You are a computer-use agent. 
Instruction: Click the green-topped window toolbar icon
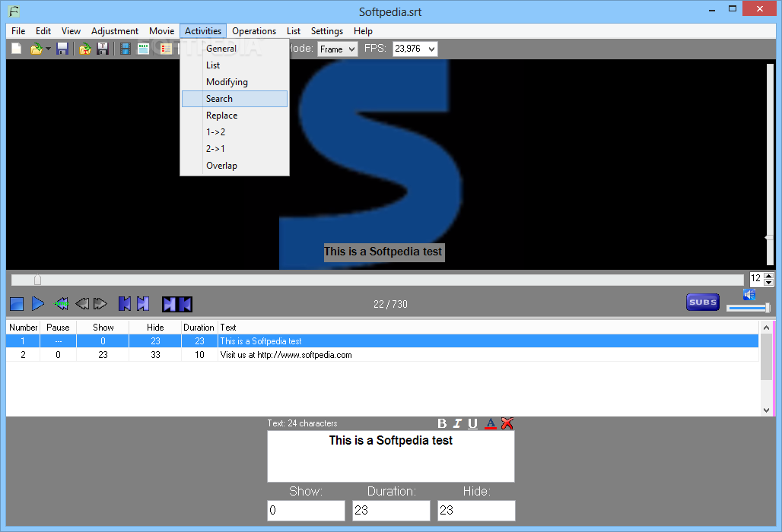[x=144, y=49]
